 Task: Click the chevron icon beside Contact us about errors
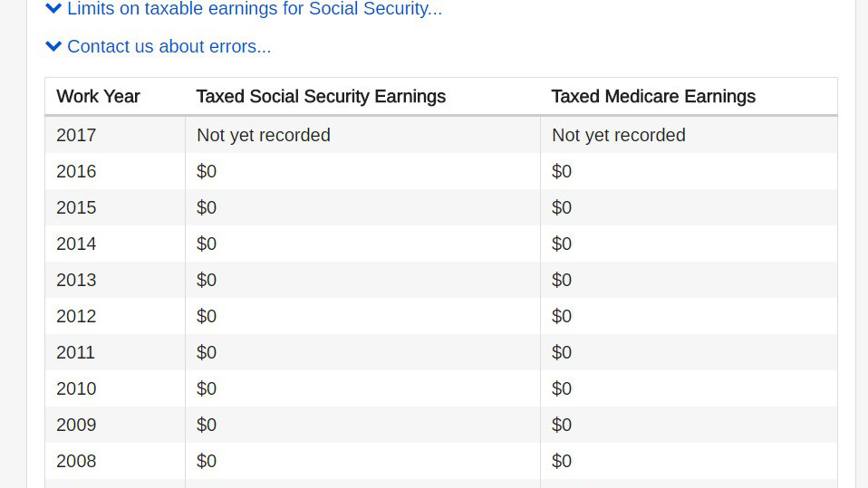pos(53,46)
